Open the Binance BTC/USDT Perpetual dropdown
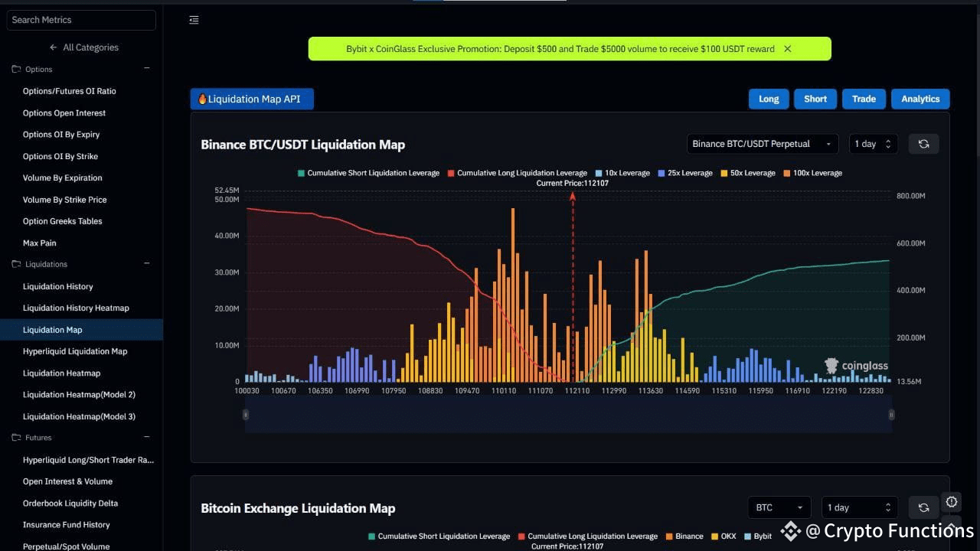980x551 pixels. click(x=762, y=144)
